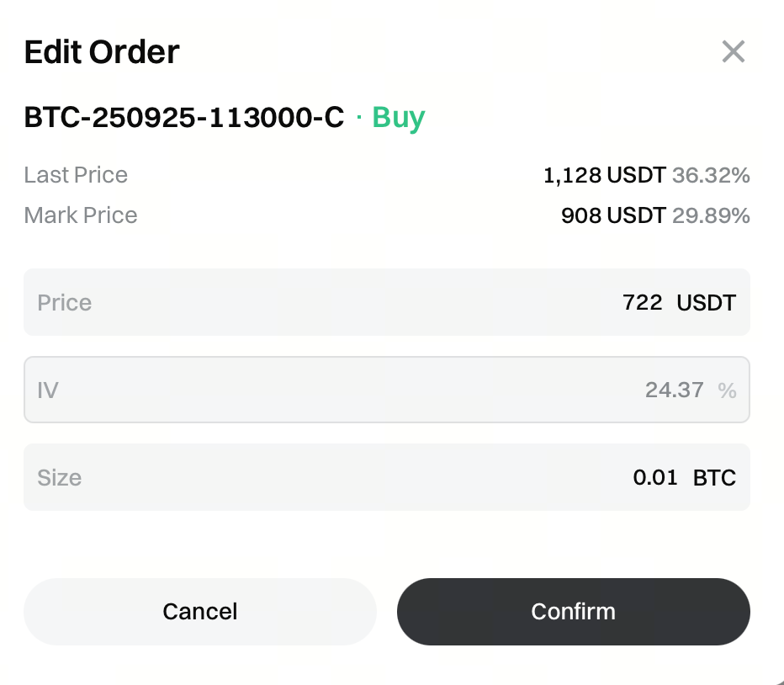The image size is (784, 685).
Task: Click the Last Price label
Action: (x=76, y=175)
